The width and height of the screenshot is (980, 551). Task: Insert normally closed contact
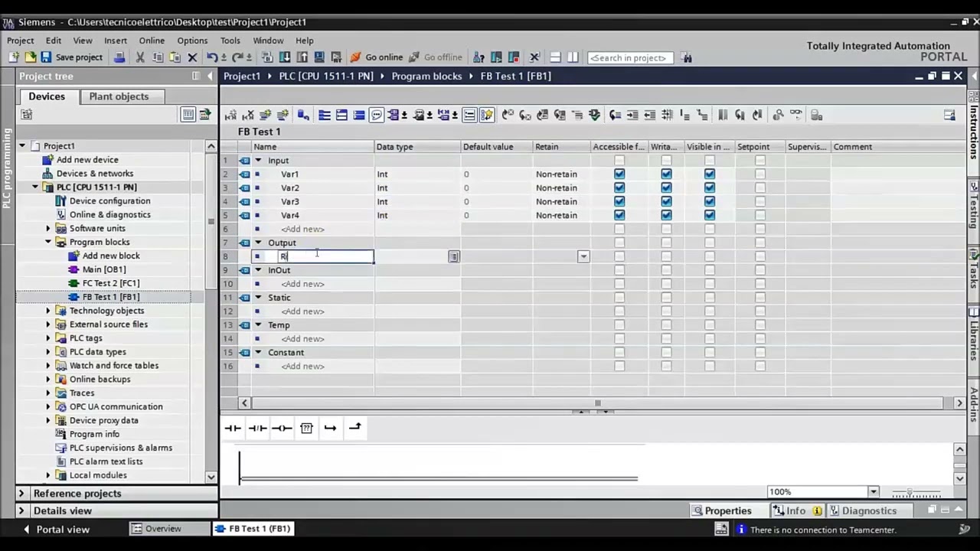pyautogui.click(x=257, y=428)
